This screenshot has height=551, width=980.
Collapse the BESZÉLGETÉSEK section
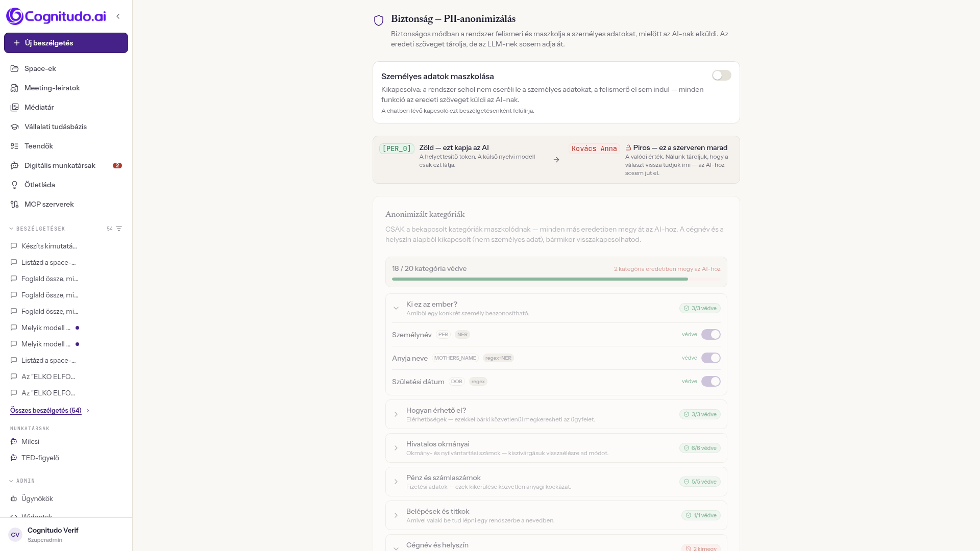pyautogui.click(x=38, y=229)
